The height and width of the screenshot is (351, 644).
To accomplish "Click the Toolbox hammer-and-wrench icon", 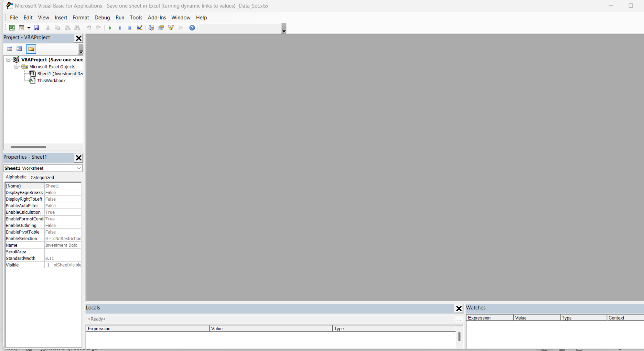I will 181,28.
